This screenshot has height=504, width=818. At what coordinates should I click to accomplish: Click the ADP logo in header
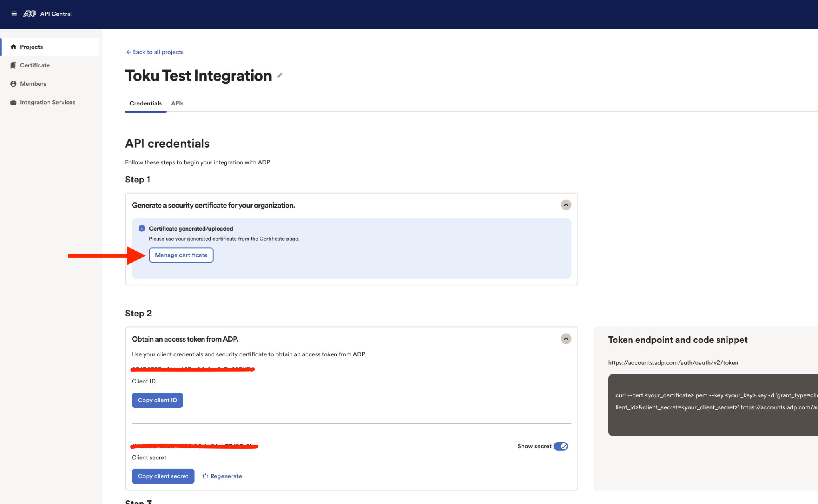coord(30,14)
